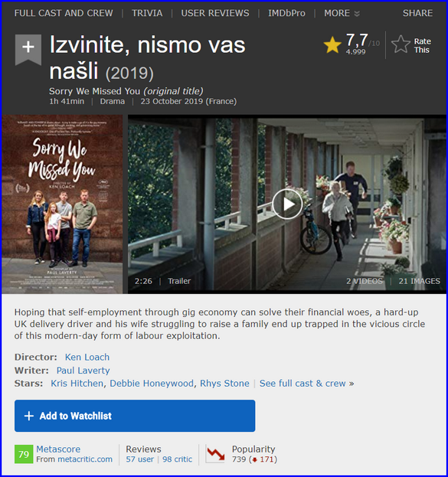Click the popularity trend arrow icon
This screenshot has width=448, height=477.
[x=215, y=454]
